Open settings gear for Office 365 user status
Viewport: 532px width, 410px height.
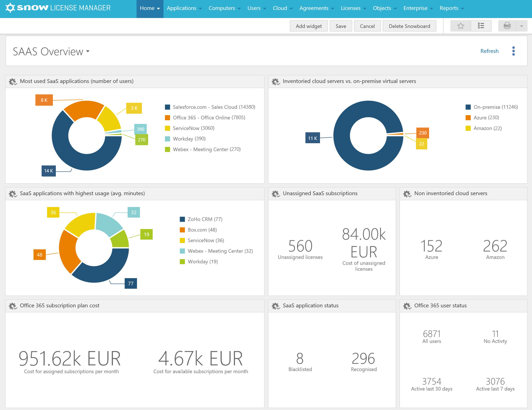click(x=407, y=306)
